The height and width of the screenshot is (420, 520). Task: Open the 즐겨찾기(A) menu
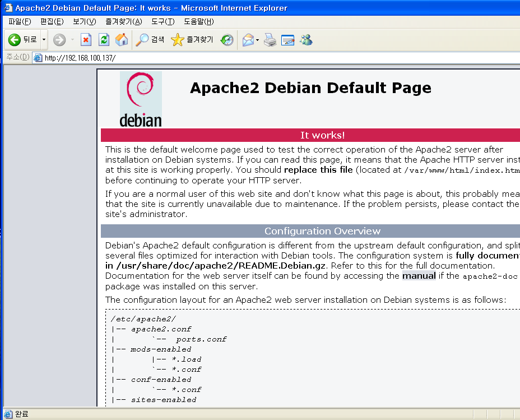(x=124, y=21)
